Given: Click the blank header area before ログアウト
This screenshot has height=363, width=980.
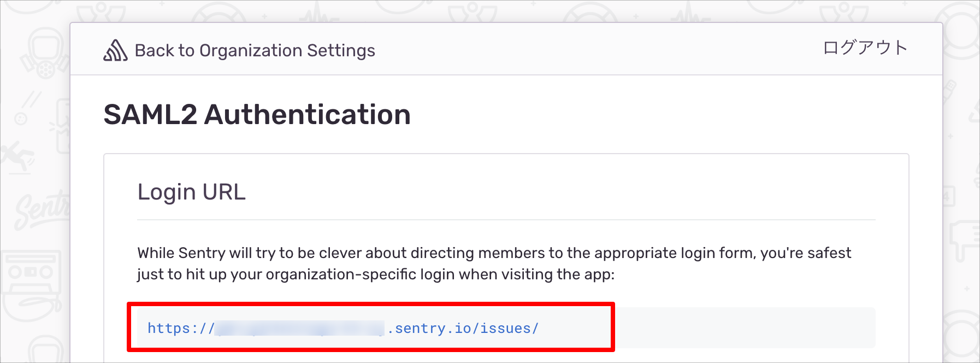Looking at the screenshot, I should (601, 49).
